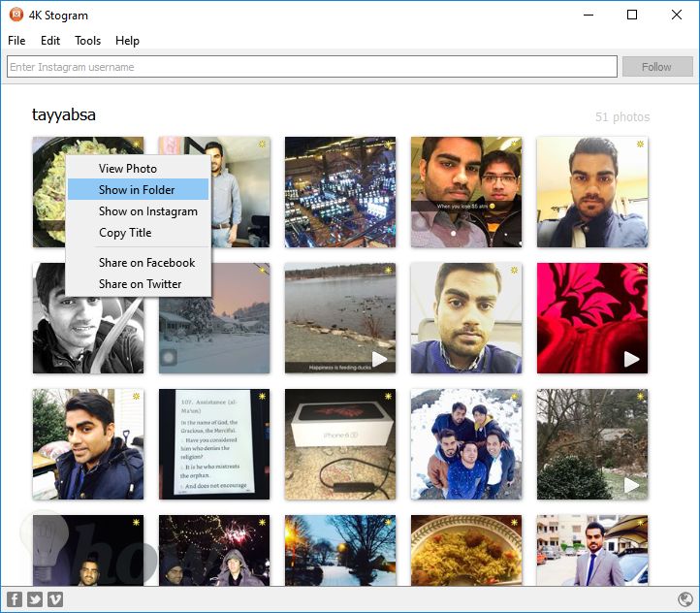
Task: Focus the Enter Instagram username field
Action: click(312, 67)
